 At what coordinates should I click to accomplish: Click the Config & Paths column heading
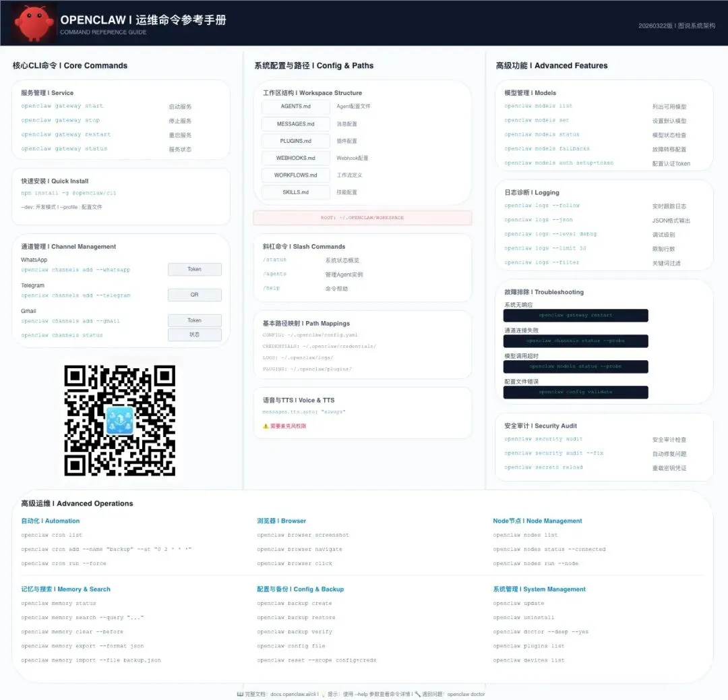(314, 65)
